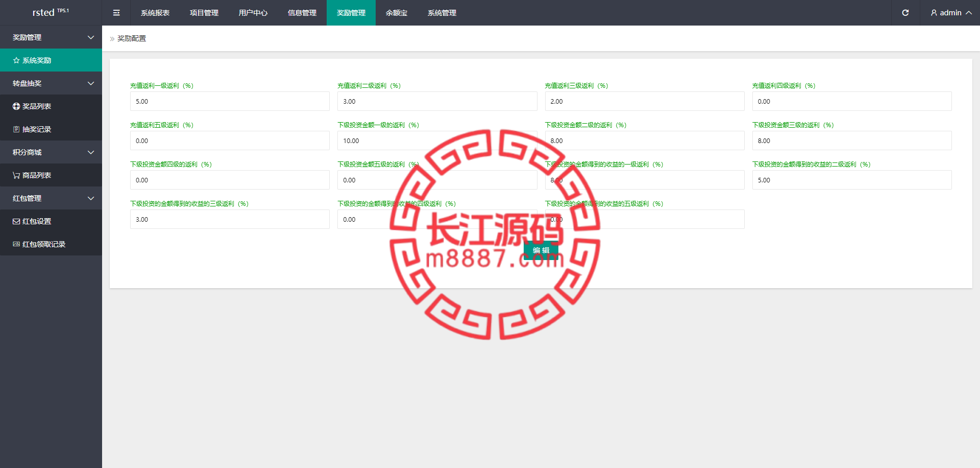Focus the 充值返利二级返利 input field

[437, 101]
